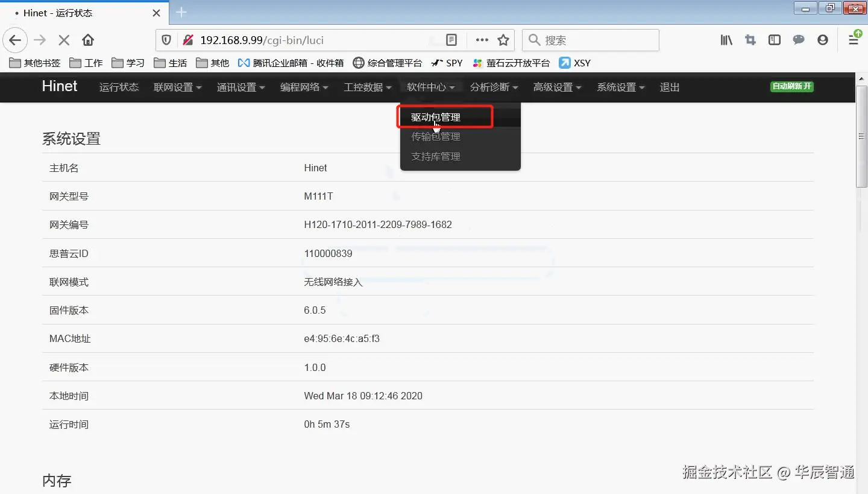Image resolution: width=868 pixels, height=494 pixels.
Task: Stop page loading with the X icon
Action: pyautogui.click(x=63, y=40)
